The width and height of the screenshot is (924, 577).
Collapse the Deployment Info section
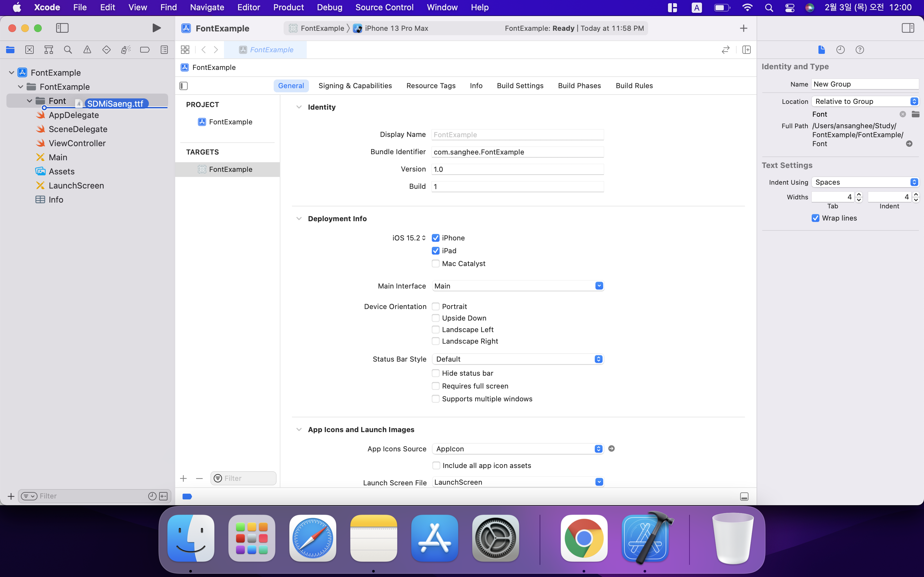[x=299, y=219]
